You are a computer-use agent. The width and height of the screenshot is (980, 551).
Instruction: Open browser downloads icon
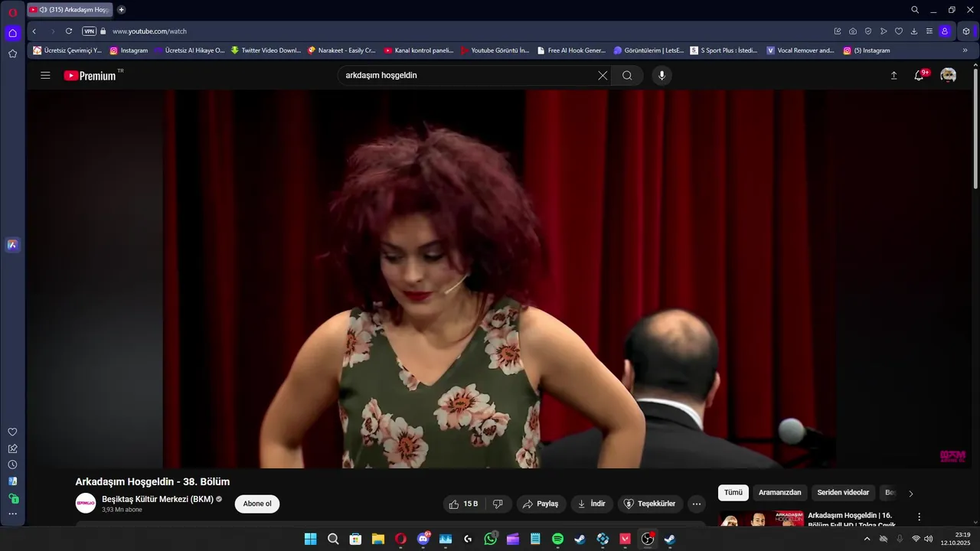914,31
